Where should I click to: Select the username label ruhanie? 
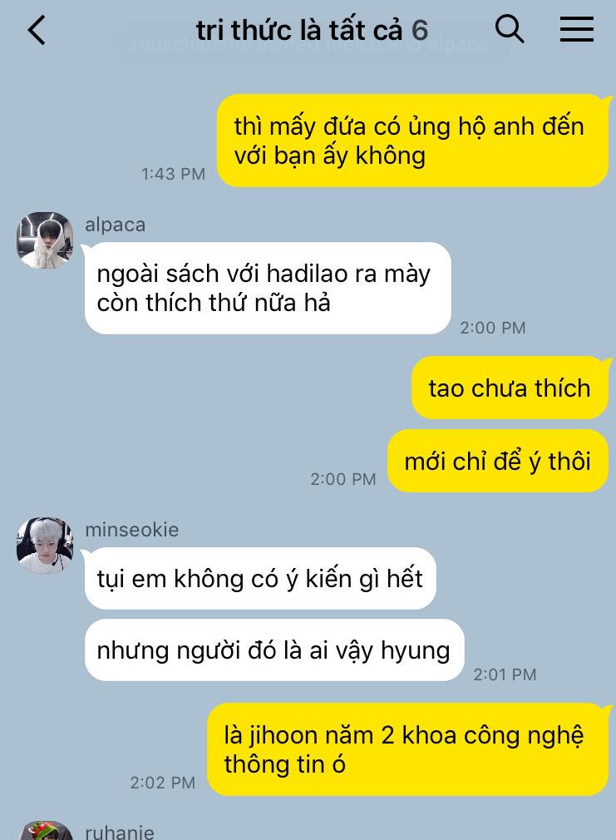pyautogui.click(x=120, y=832)
